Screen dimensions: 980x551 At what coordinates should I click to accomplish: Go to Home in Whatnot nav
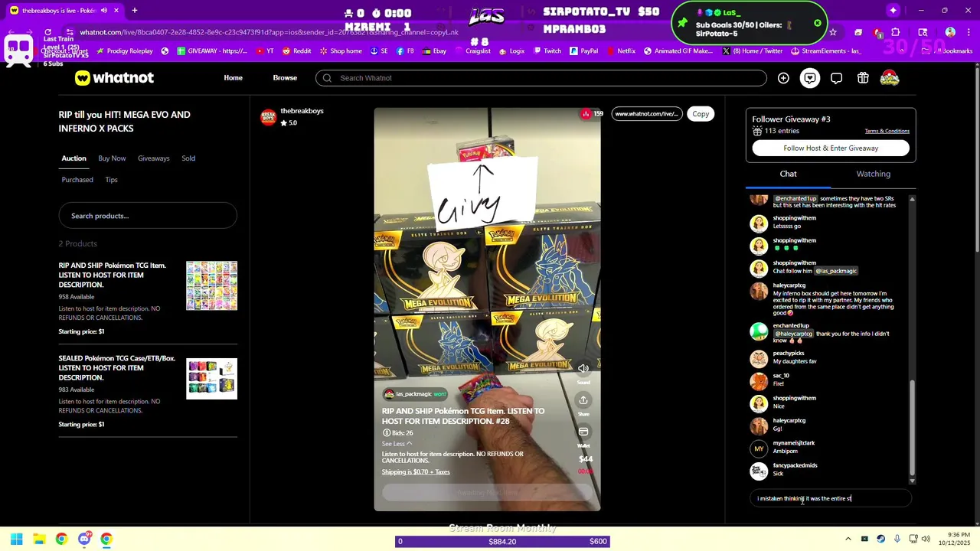click(x=234, y=78)
